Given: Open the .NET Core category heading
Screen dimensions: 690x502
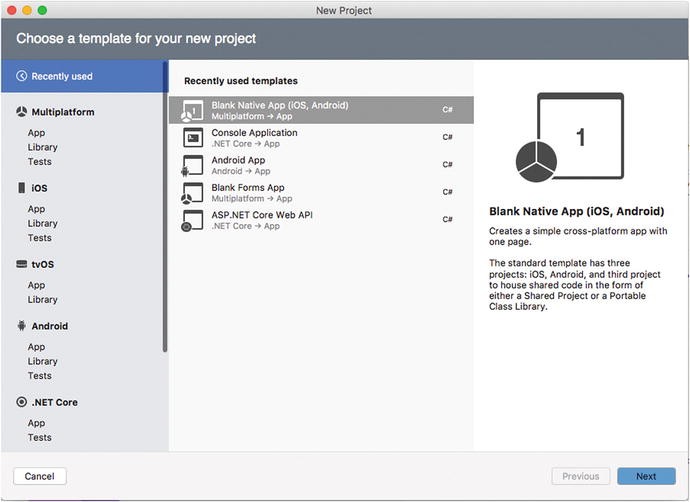Looking at the screenshot, I should [55, 402].
